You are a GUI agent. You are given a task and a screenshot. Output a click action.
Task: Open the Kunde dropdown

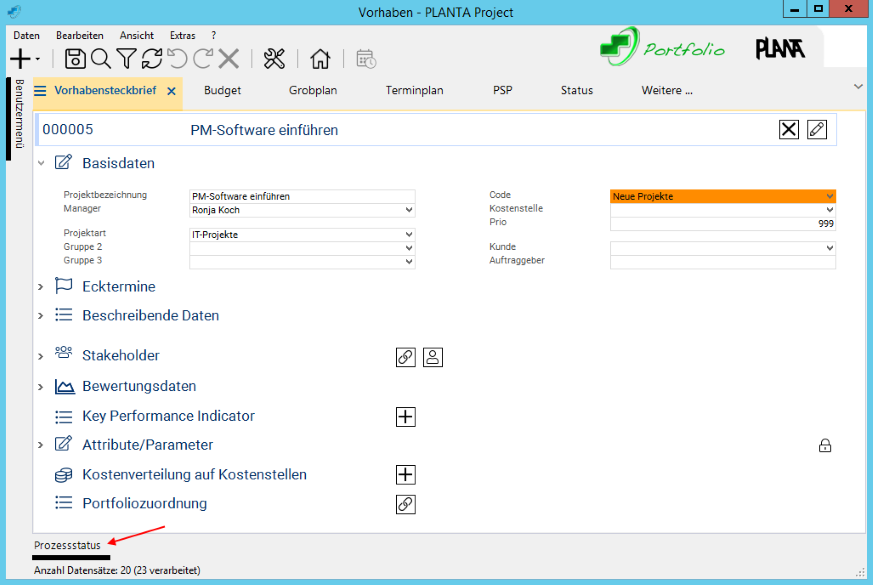click(830, 248)
